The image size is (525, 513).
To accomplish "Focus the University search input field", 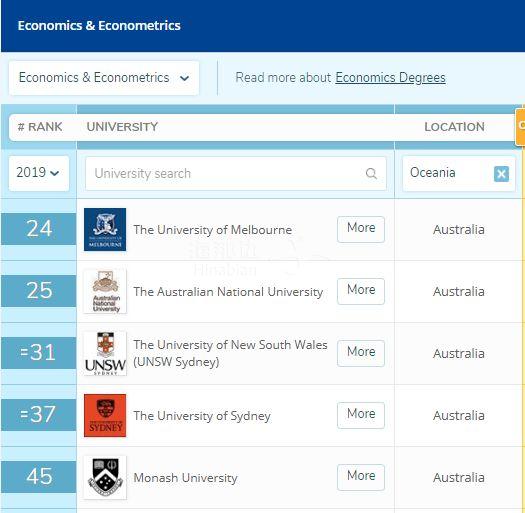I will pos(236,173).
